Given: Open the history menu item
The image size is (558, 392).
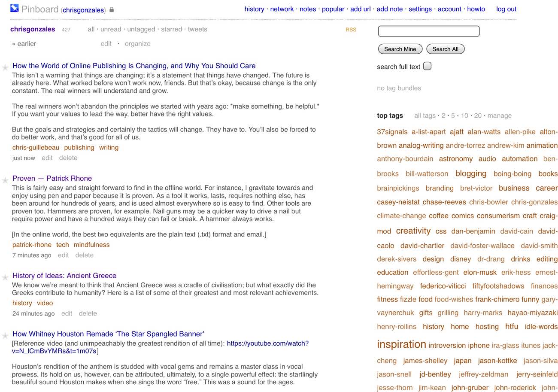Looking at the screenshot, I should (x=254, y=9).
